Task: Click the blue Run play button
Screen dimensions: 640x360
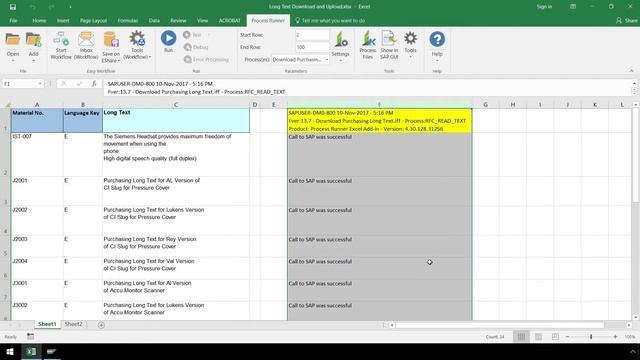Action: 168,38
